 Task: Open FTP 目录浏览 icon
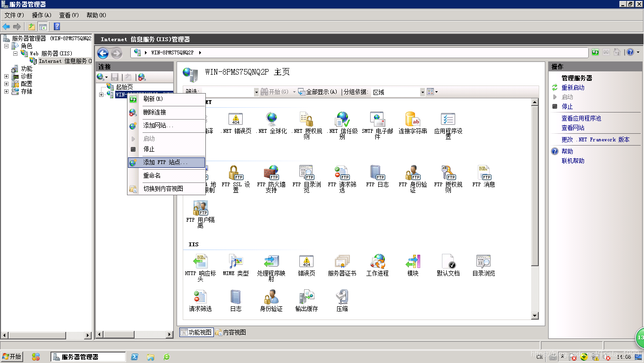[x=307, y=172]
